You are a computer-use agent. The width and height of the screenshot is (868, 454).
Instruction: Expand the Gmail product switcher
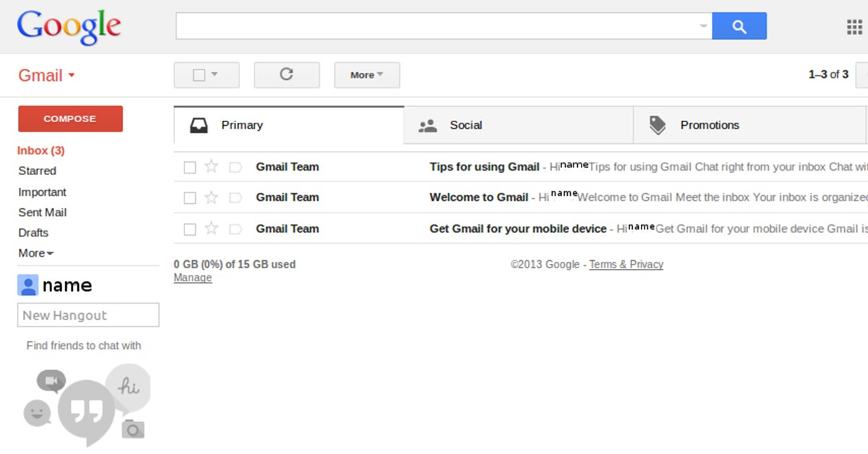pos(47,76)
